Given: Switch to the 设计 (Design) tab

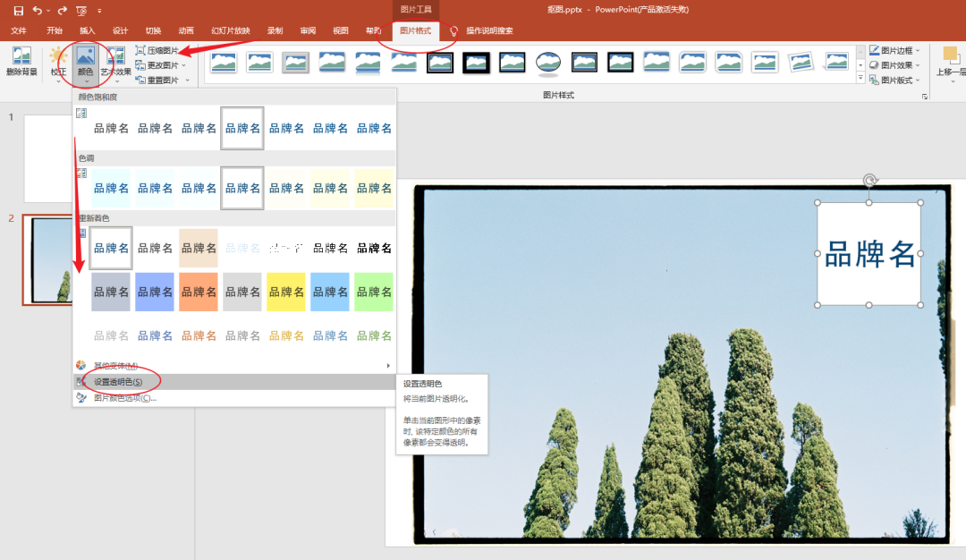Looking at the screenshot, I should tap(121, 30).
